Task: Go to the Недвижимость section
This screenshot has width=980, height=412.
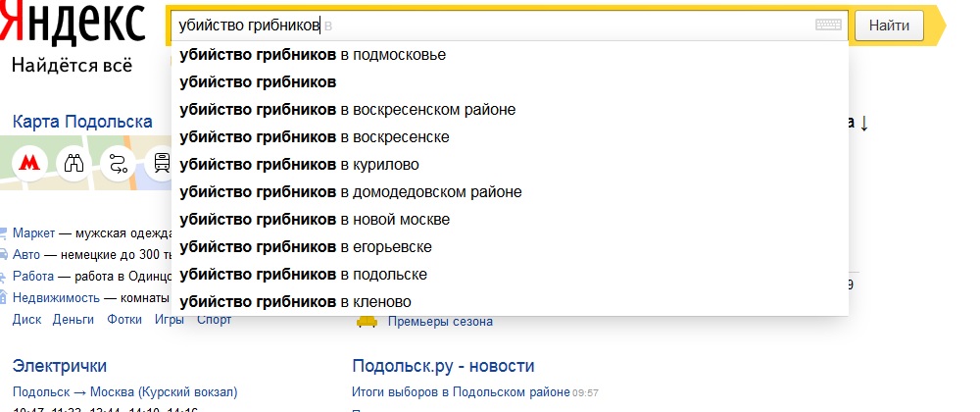Action: pyautogui.click(x=56, y=297)
